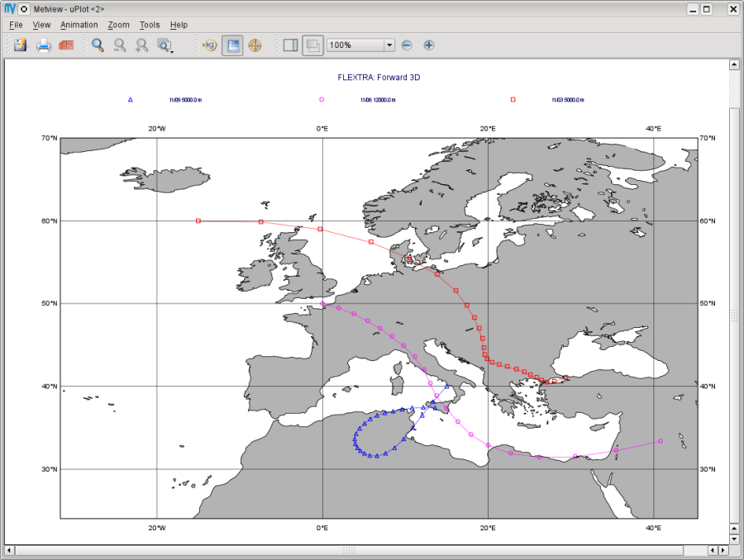
Task: Click the Metview logo in title bar
Action: tap(10, 8)
